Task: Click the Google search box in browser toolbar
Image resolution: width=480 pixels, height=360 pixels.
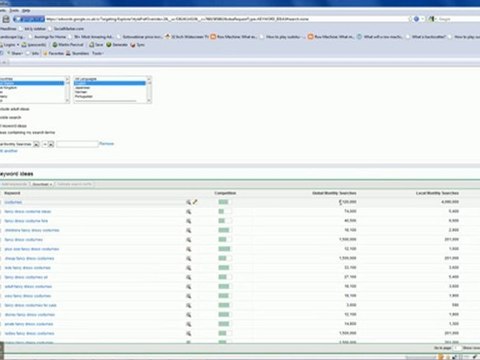Action: coord(458,19)
